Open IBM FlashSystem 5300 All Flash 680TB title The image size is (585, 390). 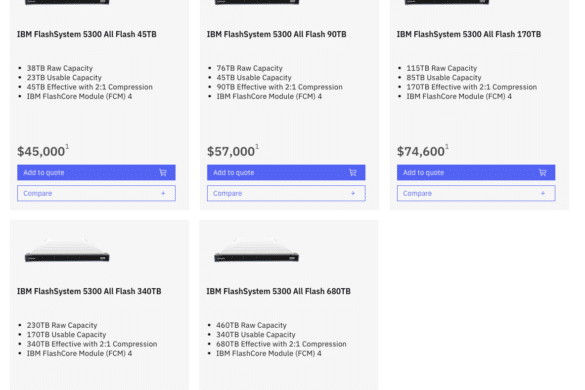278,291
